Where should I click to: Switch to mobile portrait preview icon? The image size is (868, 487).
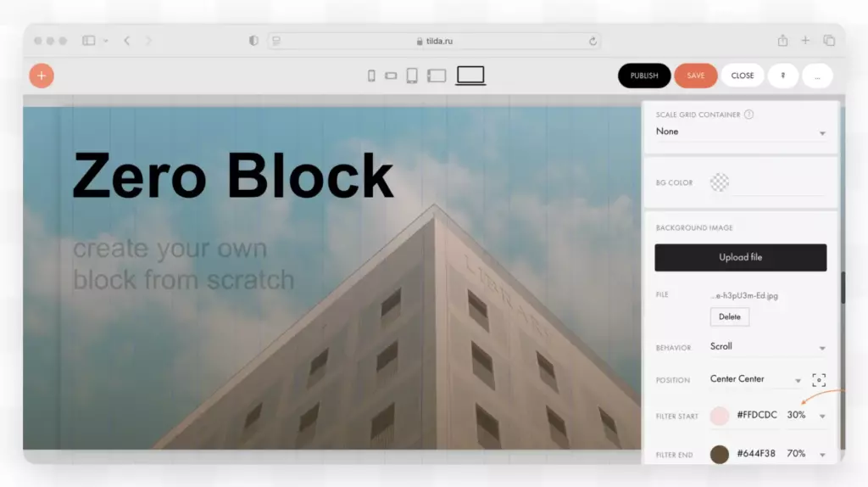point(371,76)
